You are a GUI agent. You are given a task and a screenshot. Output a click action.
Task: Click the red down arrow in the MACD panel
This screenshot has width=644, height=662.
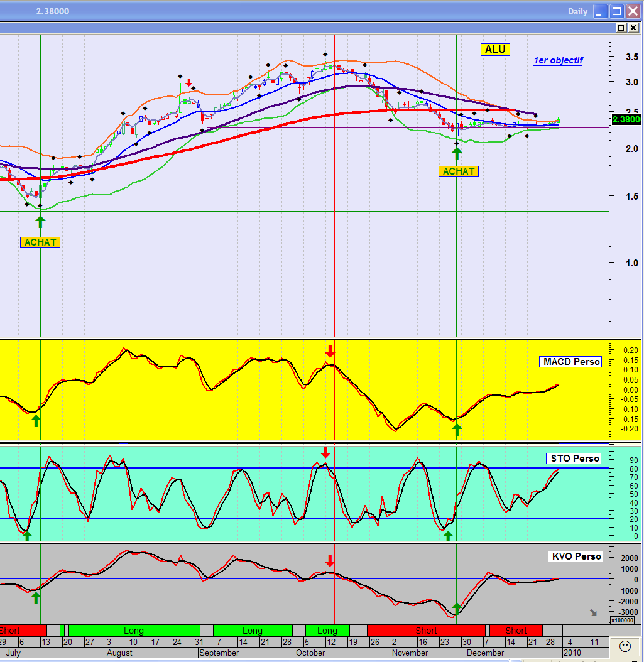click(x=330, y=351)
